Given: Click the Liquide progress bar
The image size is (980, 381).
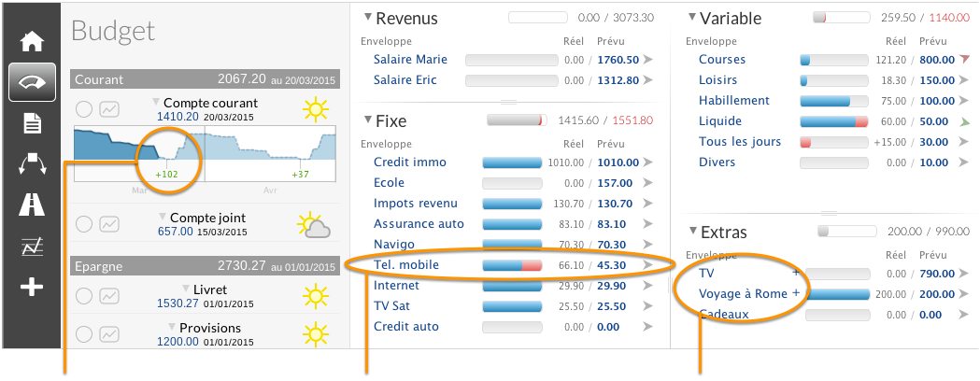Looking at the screenshot, I should click(833, 121).
